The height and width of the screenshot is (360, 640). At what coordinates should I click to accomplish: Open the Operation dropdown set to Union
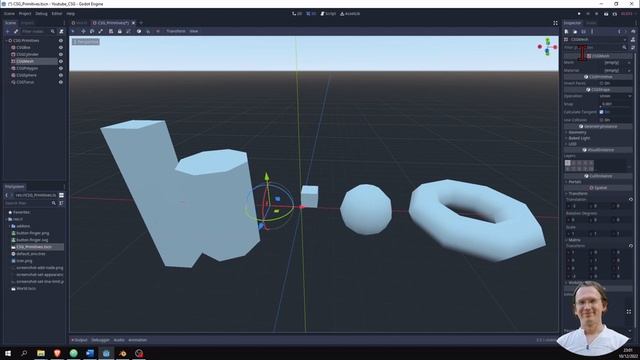(616, 96)
